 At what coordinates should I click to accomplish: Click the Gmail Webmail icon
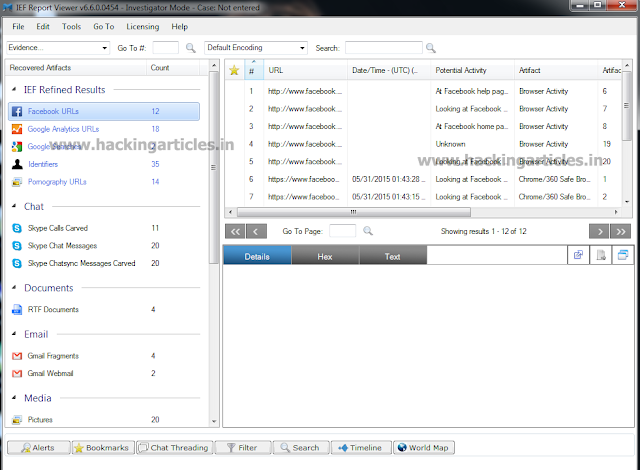[17, 373]
